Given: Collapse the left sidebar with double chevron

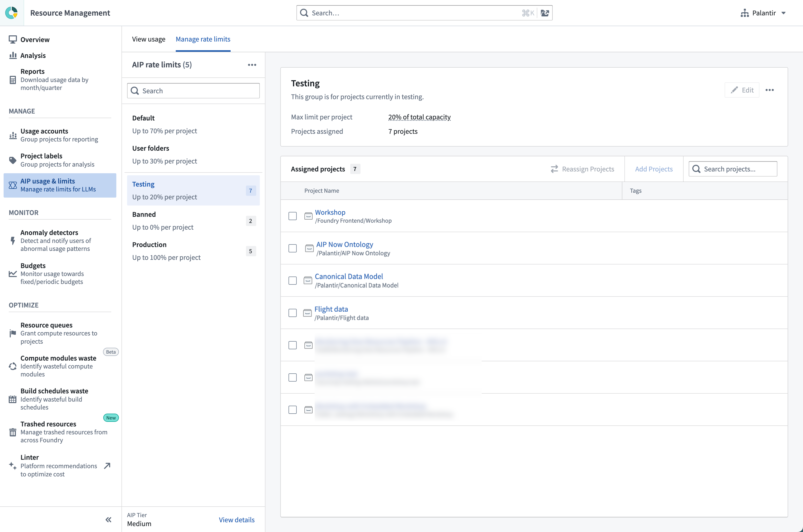Looking at the screenshot, I should coord(108,519).
